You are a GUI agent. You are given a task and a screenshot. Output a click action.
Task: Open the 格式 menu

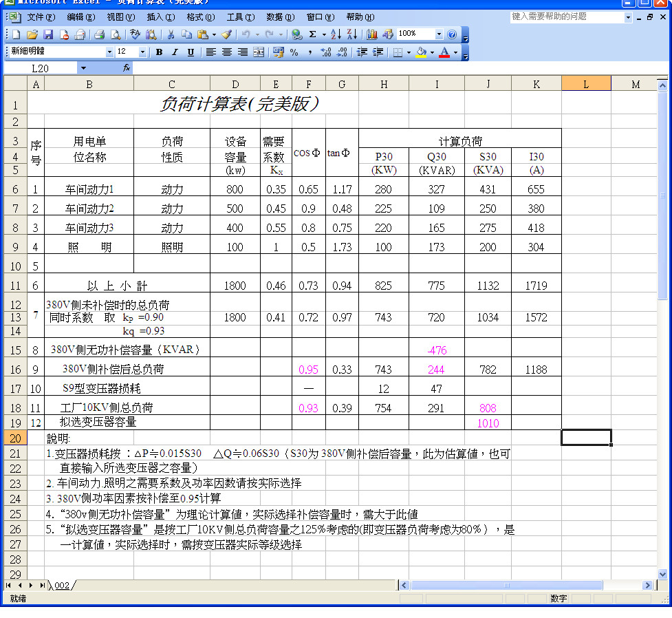[x=199, y=17]
